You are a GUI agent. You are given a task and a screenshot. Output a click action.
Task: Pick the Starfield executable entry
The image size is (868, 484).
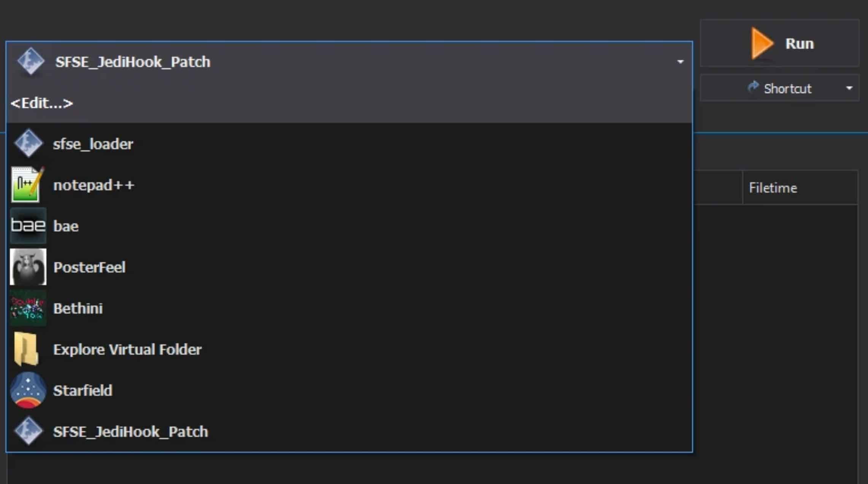(83, 390)
